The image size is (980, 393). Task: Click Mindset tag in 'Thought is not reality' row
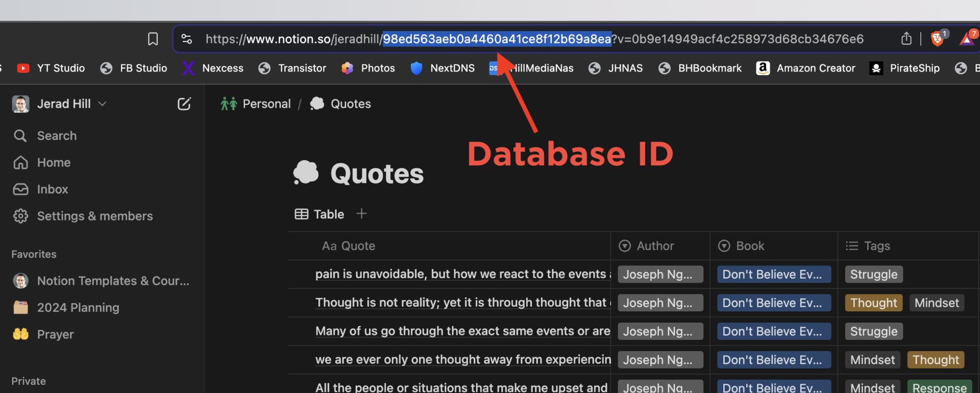coord(937,303)
